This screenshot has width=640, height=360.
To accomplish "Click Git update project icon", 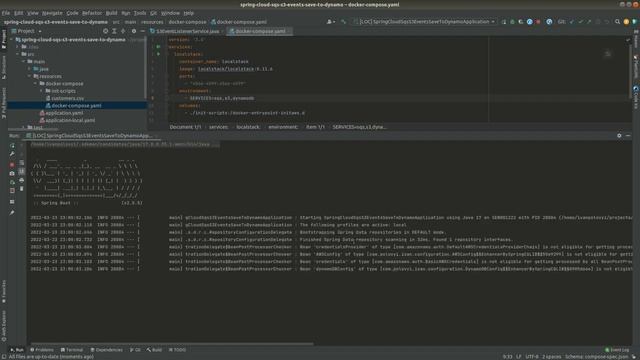I will pyautogui.click(x=571, y=22).
